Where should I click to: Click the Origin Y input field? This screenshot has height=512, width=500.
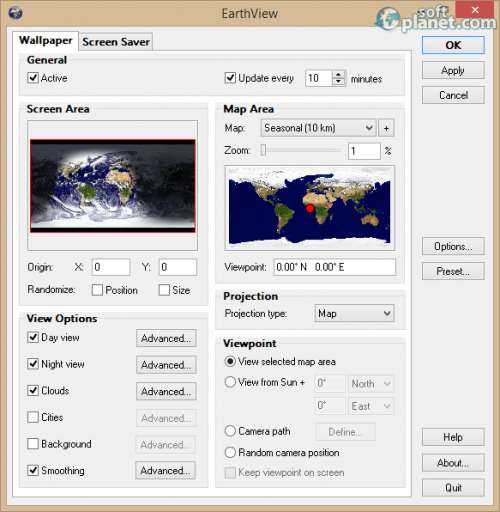178,267
